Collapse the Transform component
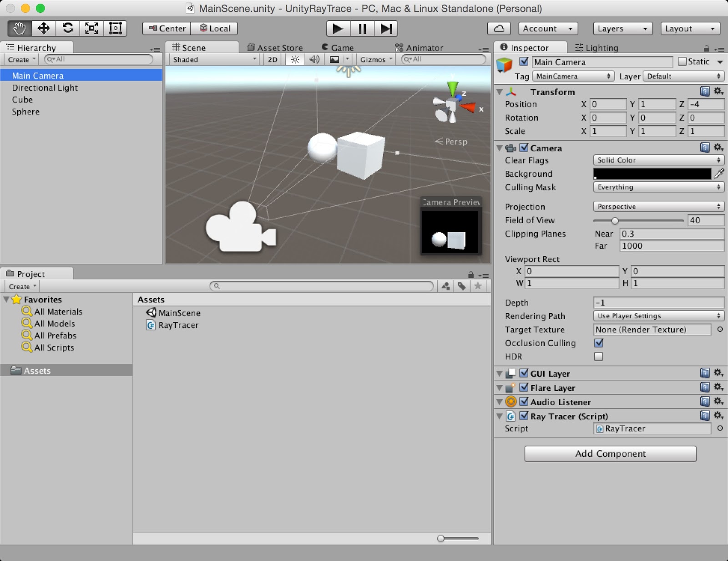728x561 pixels. tap(500, 92)
